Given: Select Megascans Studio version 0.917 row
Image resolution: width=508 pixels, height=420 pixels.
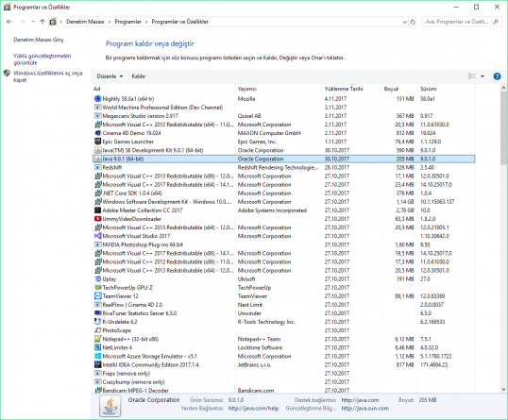Looking at the screenshot, I should pos(284,116).
